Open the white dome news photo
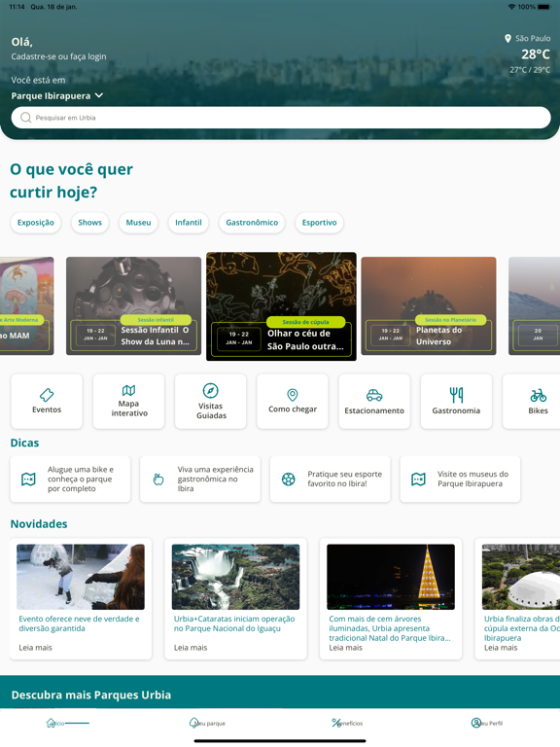 click(521, 577)
